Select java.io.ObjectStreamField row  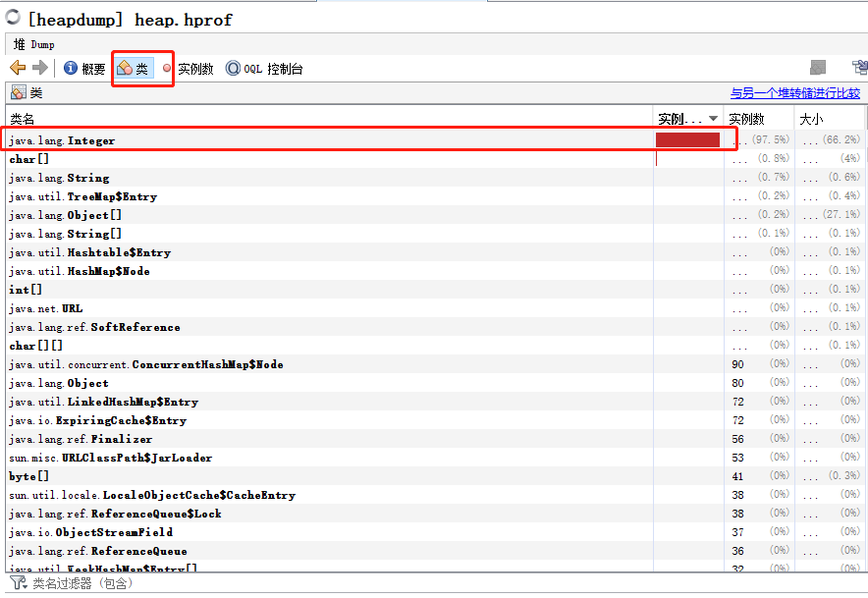[435, 532]
